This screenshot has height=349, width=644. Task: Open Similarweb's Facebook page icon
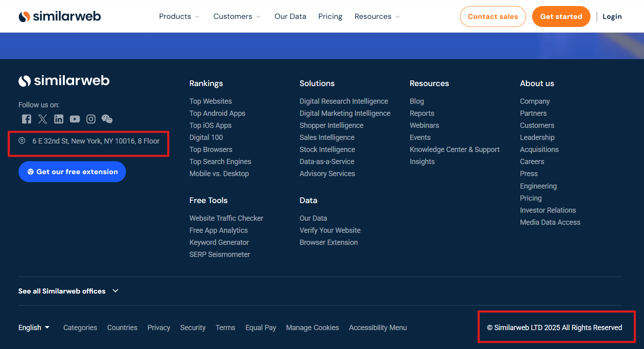27,119
